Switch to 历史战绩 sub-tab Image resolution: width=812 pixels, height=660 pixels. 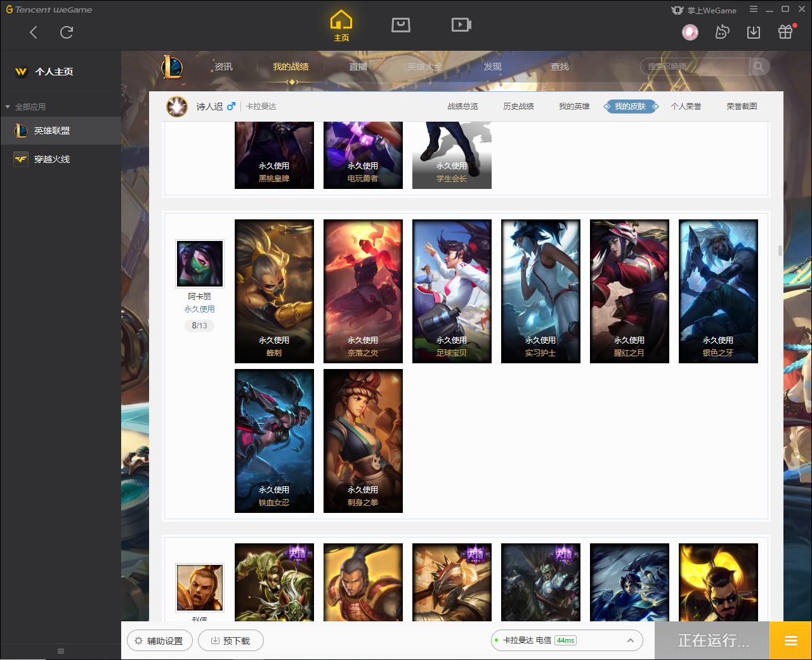click(518, 107)
